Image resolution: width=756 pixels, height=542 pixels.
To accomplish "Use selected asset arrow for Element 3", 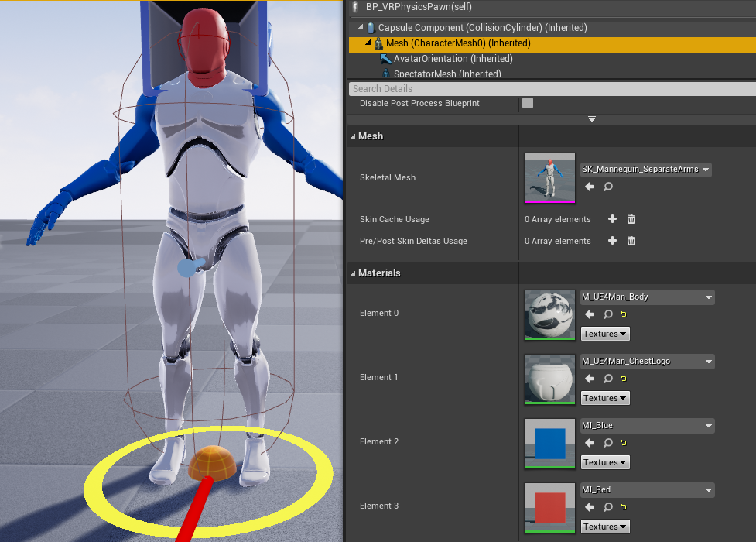I will coord(589,506).
